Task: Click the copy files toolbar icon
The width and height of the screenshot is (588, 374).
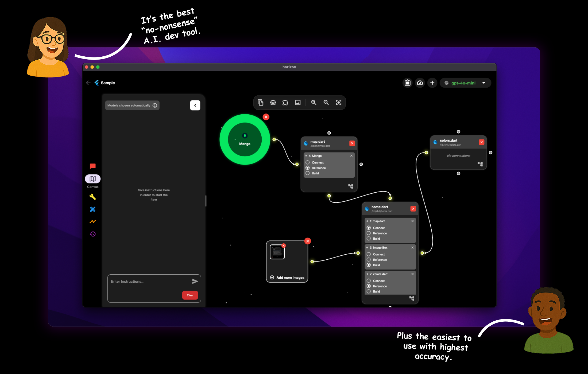Action: coord(260,103)
